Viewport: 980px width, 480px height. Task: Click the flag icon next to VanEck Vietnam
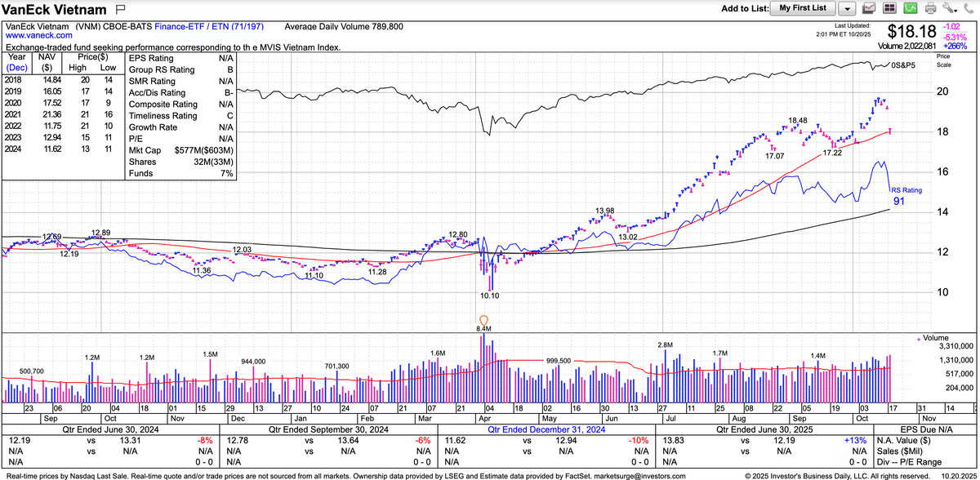tap(121, 10)
